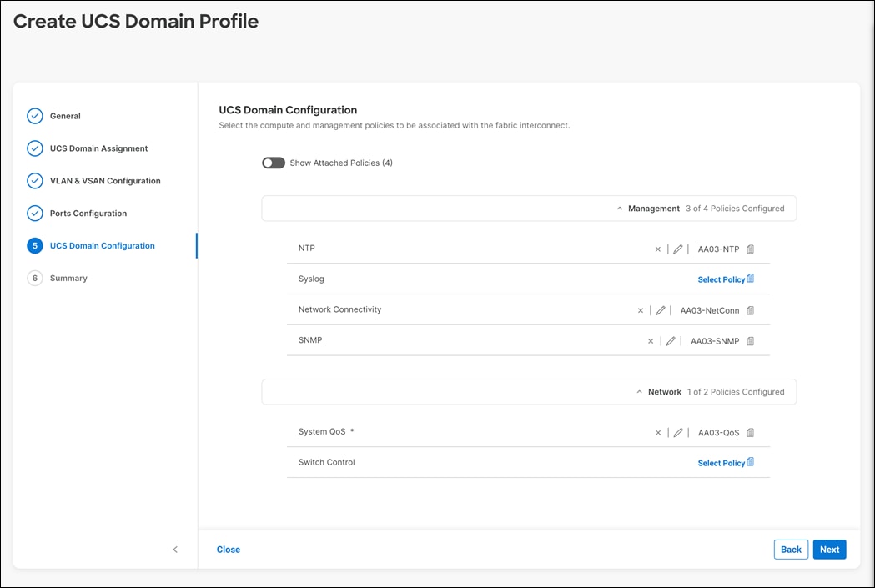Open the document icon beside Syslog Select Policy

pos(749,277)
